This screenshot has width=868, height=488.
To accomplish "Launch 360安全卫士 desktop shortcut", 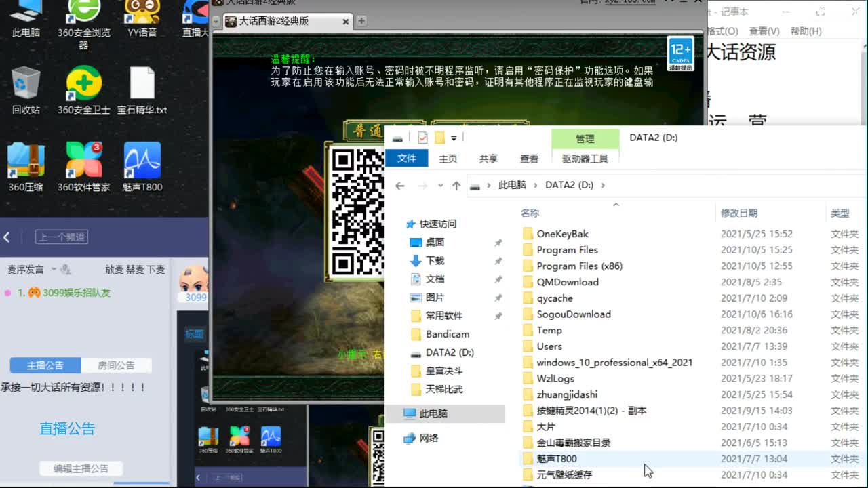I will point(83,90).
